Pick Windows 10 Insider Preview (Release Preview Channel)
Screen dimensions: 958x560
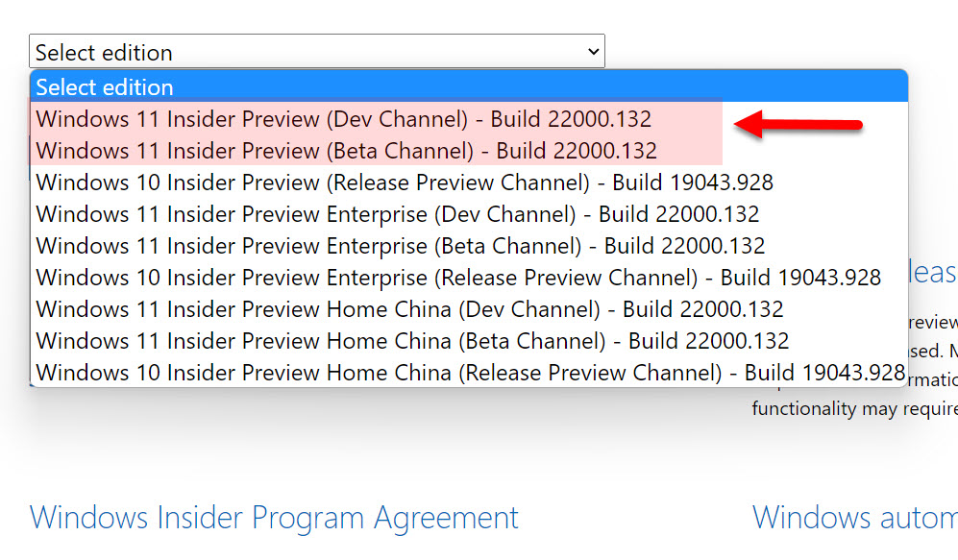click(404, 183)
